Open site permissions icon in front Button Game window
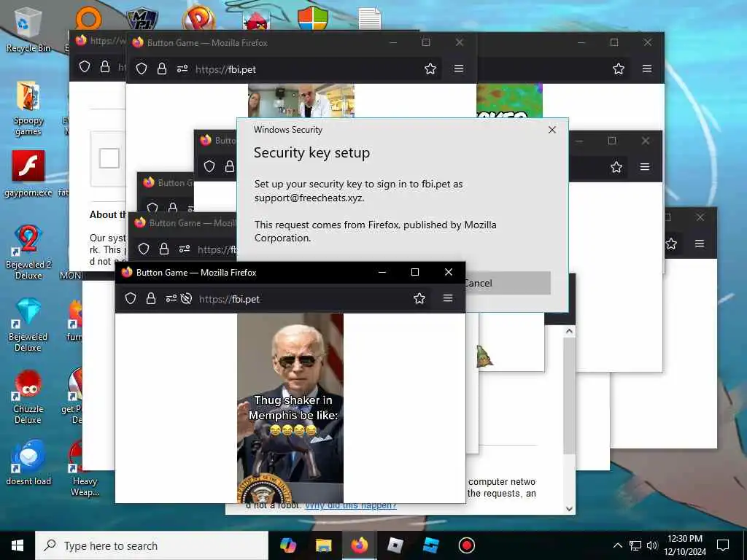The width and height of the screenshot is (747, 560). [171, 298]
